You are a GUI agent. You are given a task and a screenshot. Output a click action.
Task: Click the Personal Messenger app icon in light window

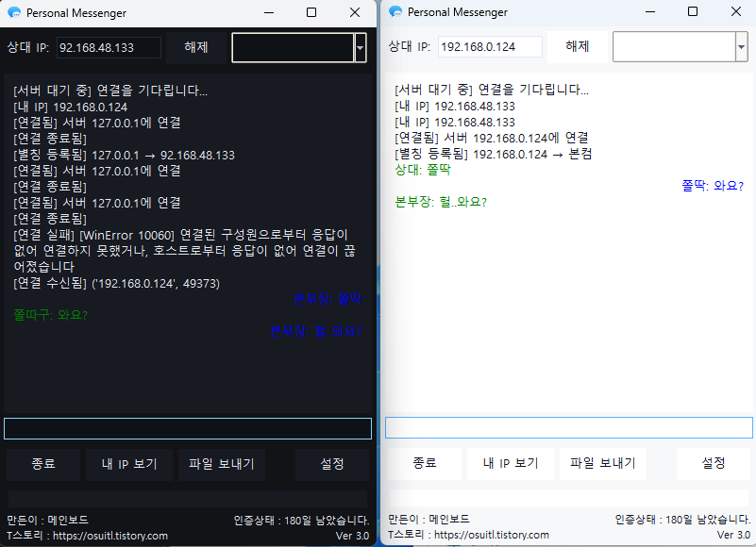[x=395, y=11]
